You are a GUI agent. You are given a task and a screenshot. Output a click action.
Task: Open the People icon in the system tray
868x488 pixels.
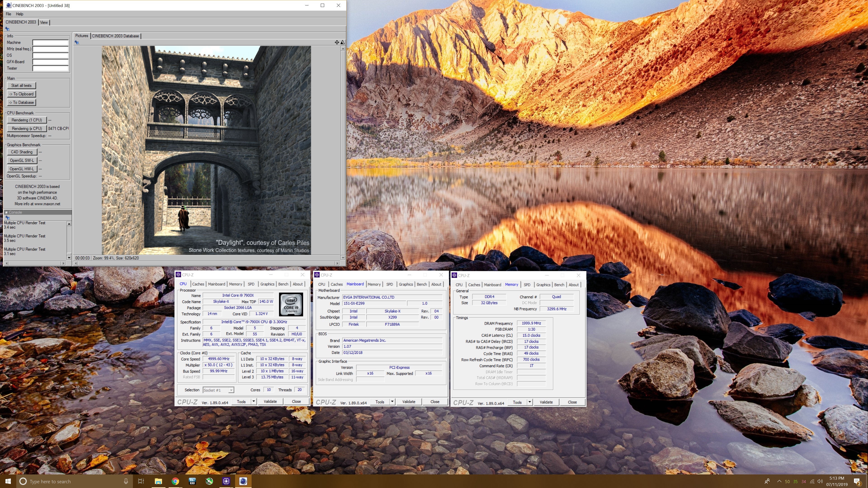click(x=767, y=481)
